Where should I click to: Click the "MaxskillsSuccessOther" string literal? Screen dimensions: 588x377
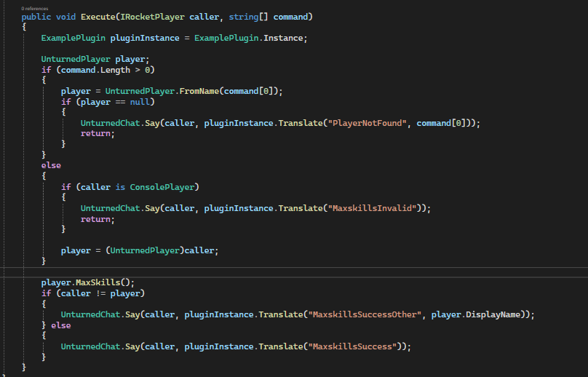click(x=365, y=314)
